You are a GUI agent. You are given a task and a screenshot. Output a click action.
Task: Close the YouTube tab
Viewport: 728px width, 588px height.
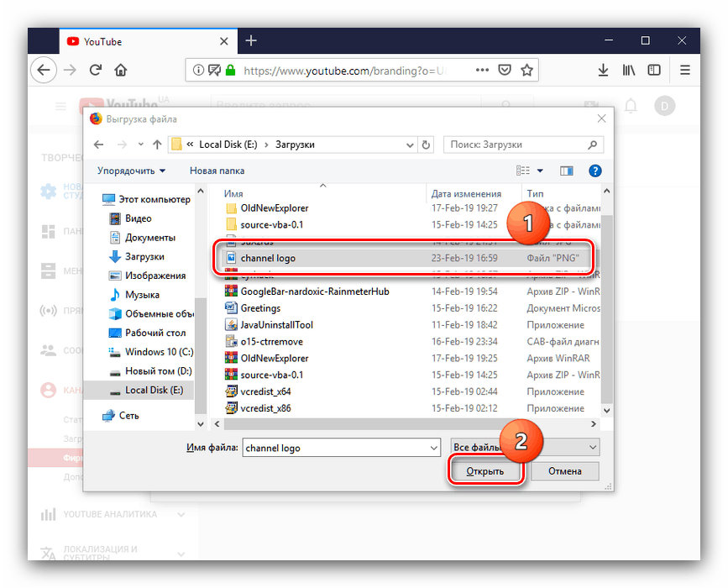coord(224,41)
